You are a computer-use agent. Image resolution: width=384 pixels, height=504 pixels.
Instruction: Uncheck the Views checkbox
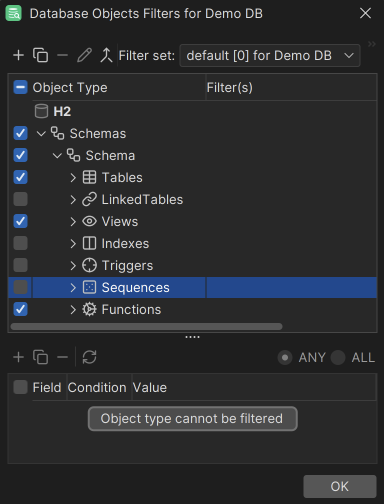[x=20, y=221]
